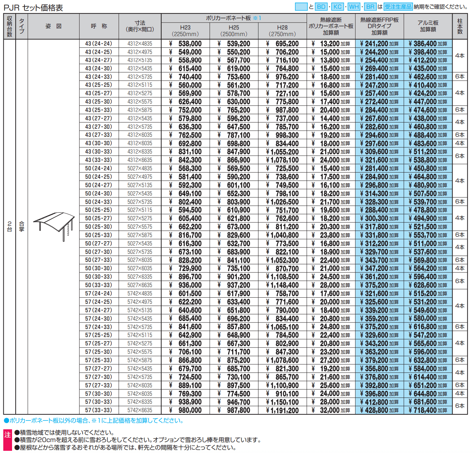
Task: Select the ¥718,400 aluminum surcharge cell
Action: click(428, 410)
